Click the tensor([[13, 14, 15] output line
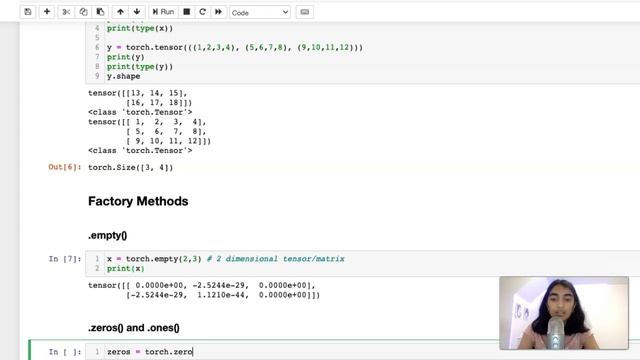640x360 pixels. 138,93
